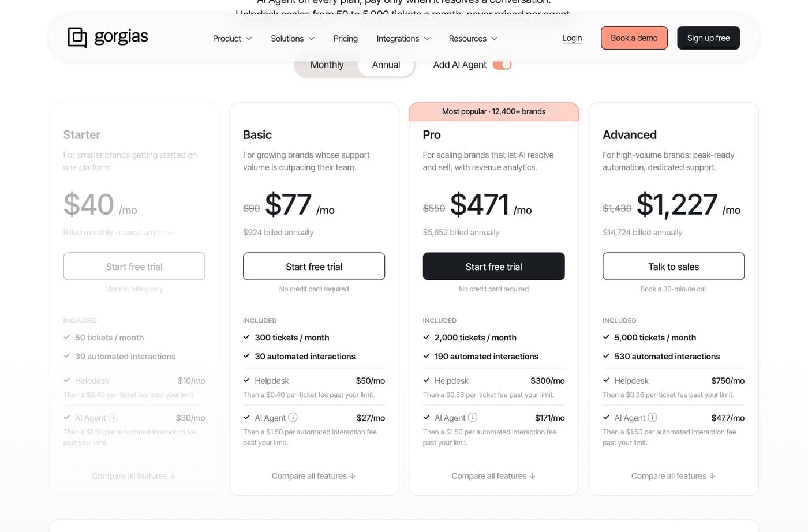Expand the Solutions menu

point(293,38)
